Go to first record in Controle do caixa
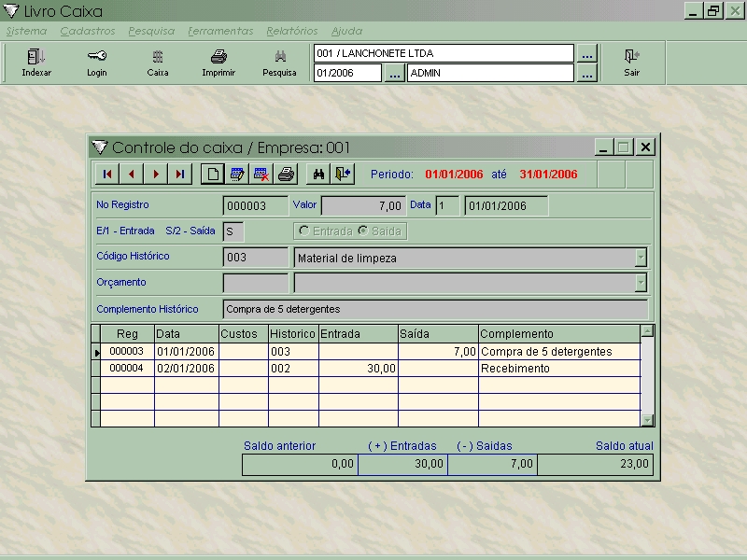 click(x=107, y=174)
